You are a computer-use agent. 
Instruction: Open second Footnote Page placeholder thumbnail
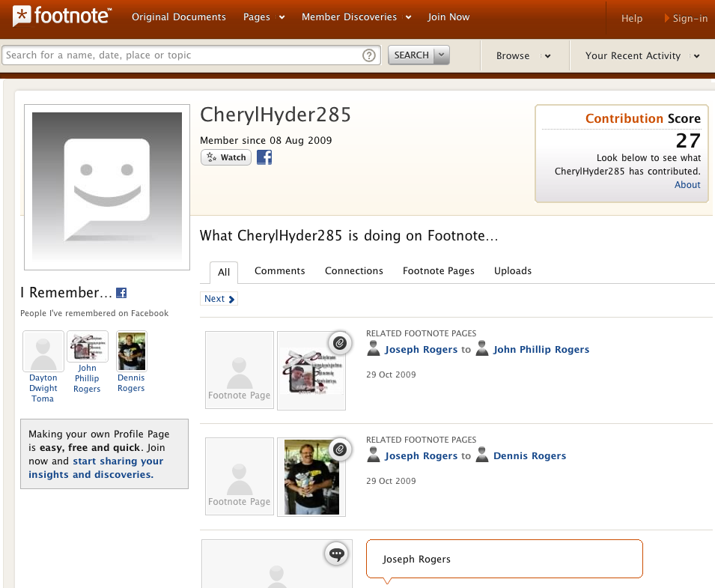(240, 476)
